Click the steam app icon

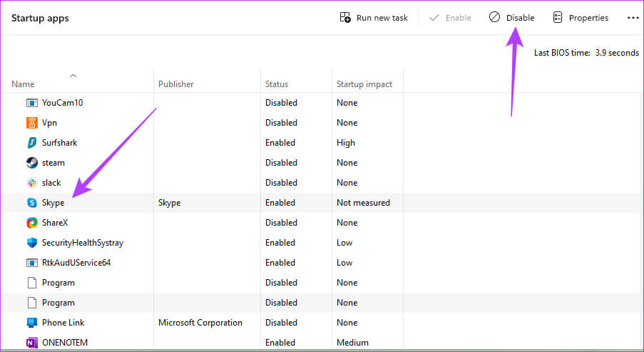pos(31,163)
